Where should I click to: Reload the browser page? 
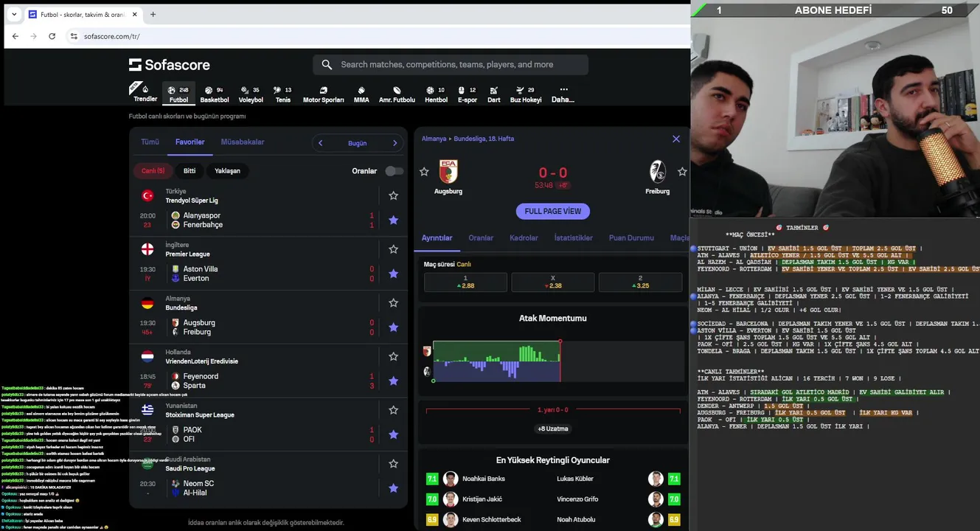click(x=52, y=36)
